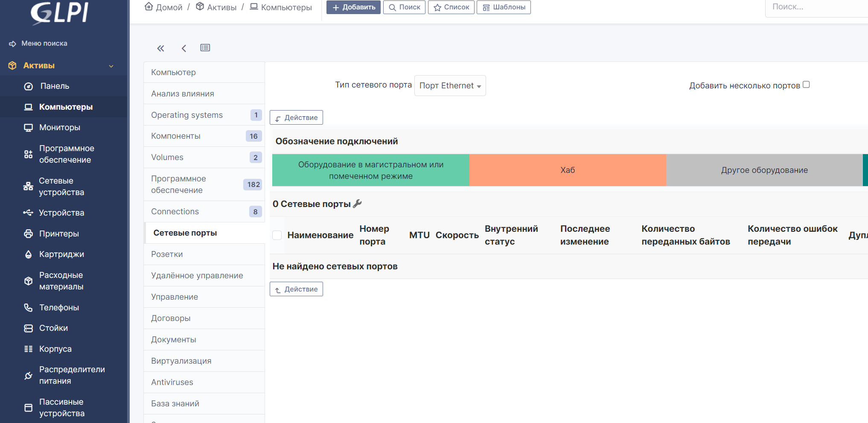Open the Удалённое управление tab
This screenshot has height=423, width=868.
[204, 276]
